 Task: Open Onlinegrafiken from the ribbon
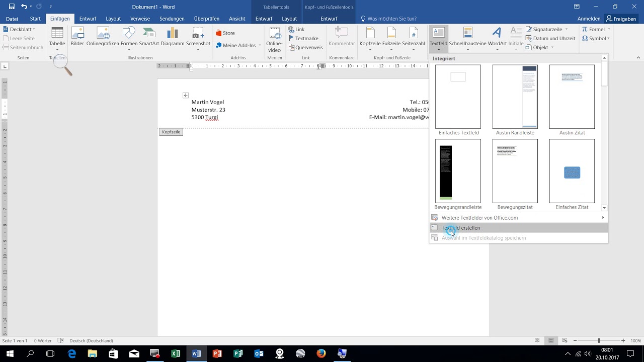click(x=103, y=37)
